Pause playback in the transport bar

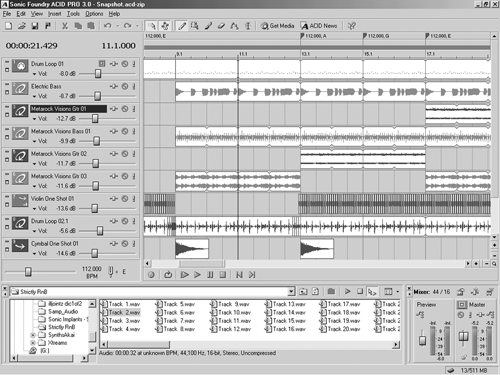click(x=210, y=275)
